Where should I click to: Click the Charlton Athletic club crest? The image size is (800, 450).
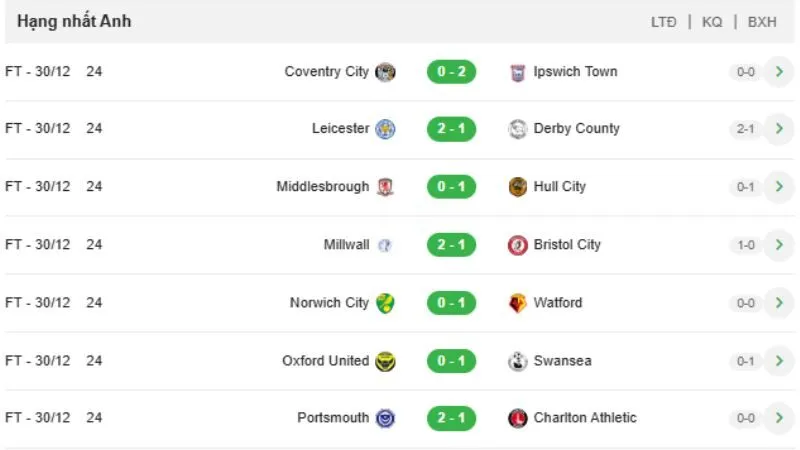(x=518, y=418)
